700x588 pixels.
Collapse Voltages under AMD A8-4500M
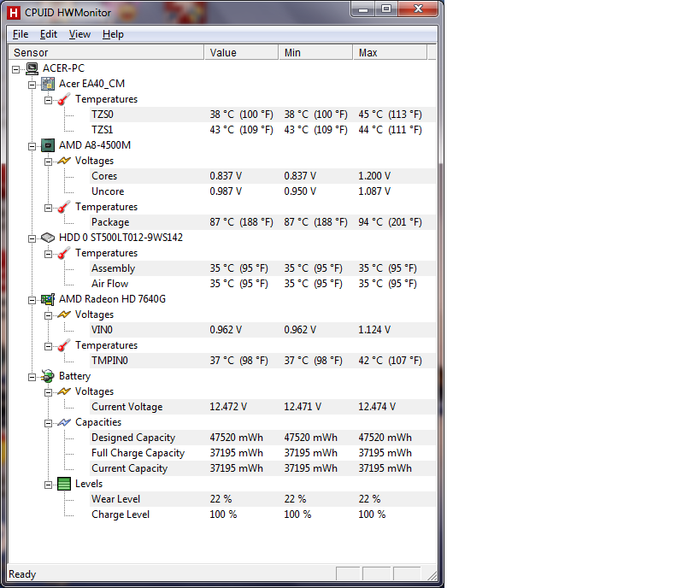pos(48,162)
